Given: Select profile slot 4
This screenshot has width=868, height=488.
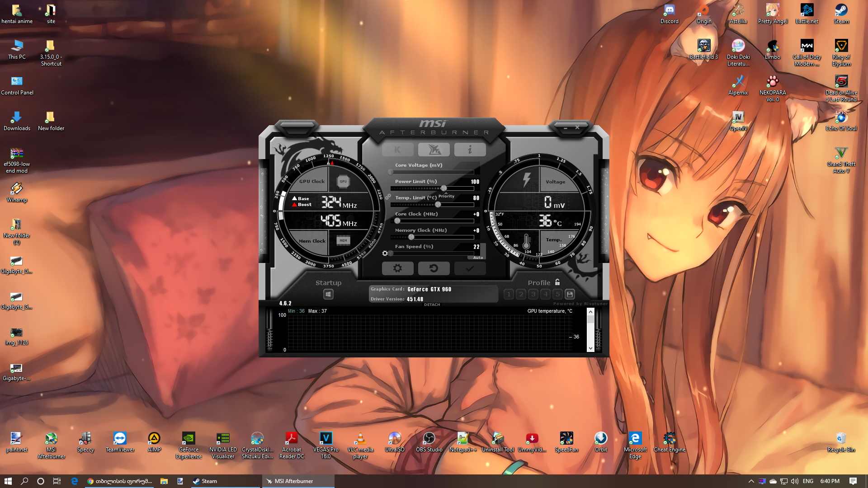Looking at the screenshot, I should coord(545,295).
